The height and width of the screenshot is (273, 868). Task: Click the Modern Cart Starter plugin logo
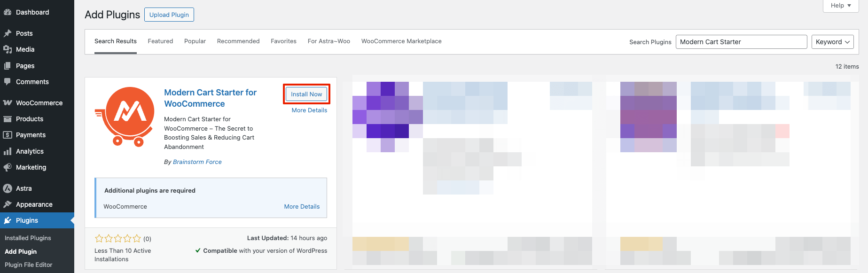tap(125, 117)
